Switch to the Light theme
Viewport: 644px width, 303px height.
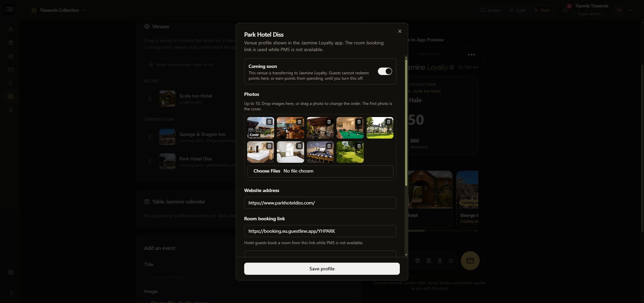point(517,10)
